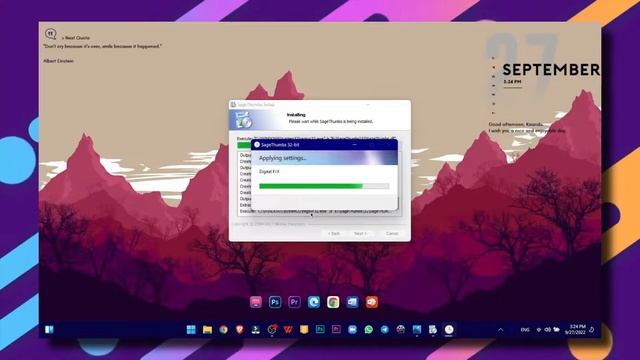640x360 pixels.
Task: Switch to the SageThumbs Setup installer taskbar icon
Action: tap(433, 329)
